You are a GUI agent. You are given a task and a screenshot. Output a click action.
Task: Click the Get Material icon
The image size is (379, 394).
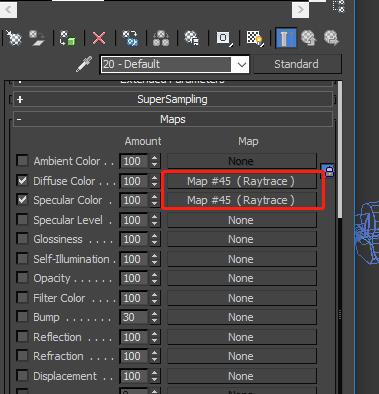13,38
